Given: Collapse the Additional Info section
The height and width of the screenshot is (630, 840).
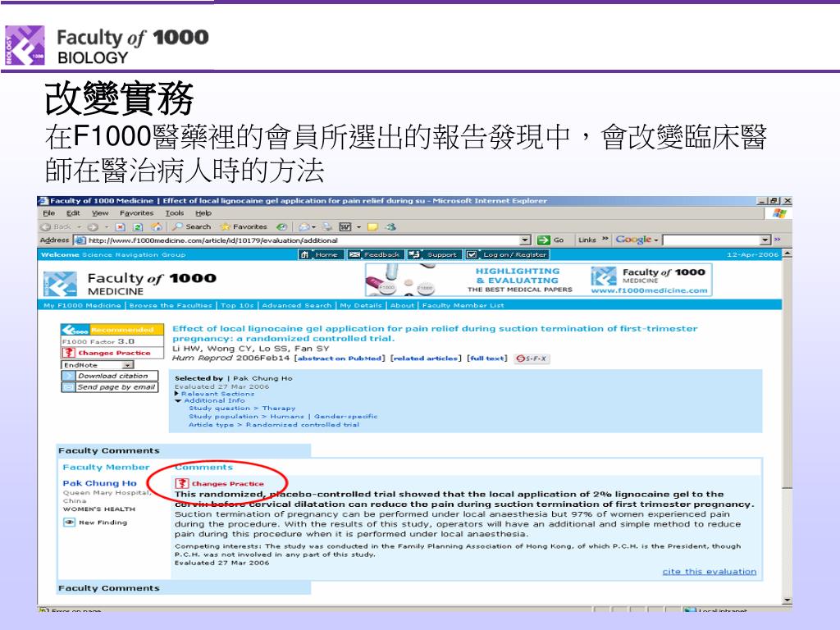Looking at the screenshot, I should [x=178, y=400].
